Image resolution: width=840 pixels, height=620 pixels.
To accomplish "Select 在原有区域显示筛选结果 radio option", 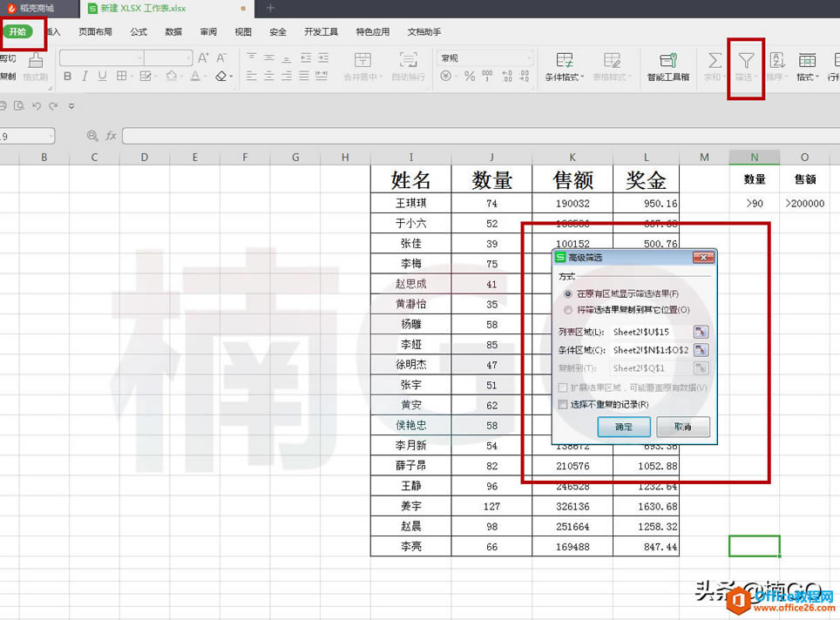I will click(x=568, y=294).
